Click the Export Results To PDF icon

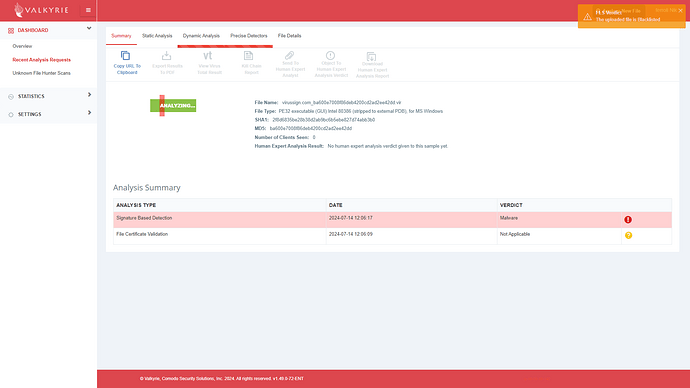[x=166, y=55]
